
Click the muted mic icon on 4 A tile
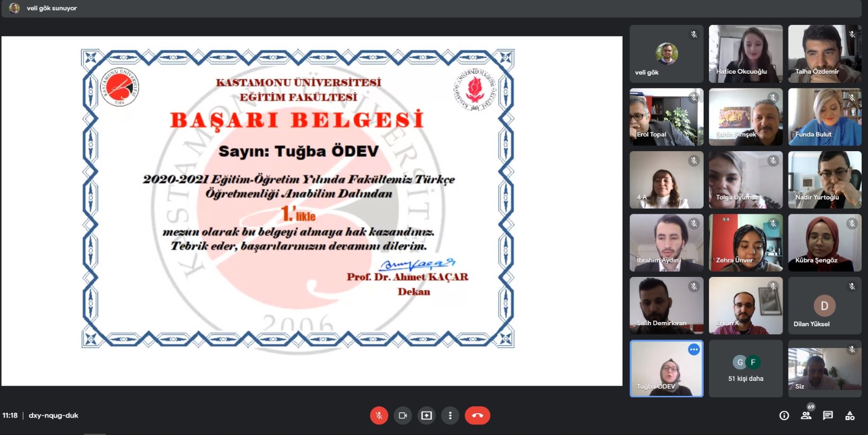coord(694,161)
